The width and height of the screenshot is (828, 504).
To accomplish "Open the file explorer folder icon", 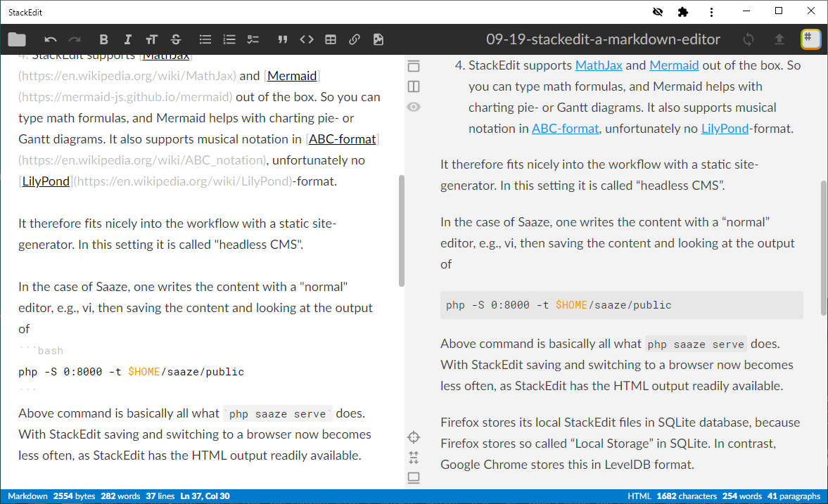I will [17, 39].
